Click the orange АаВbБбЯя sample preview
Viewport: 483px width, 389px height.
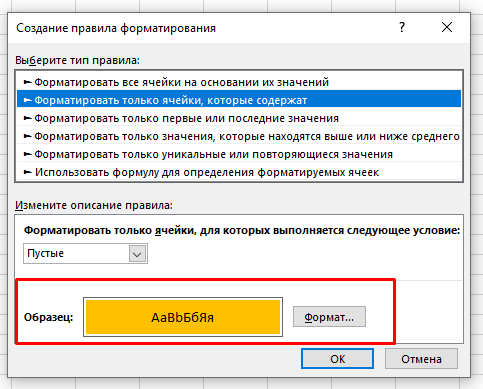(183, 317)
